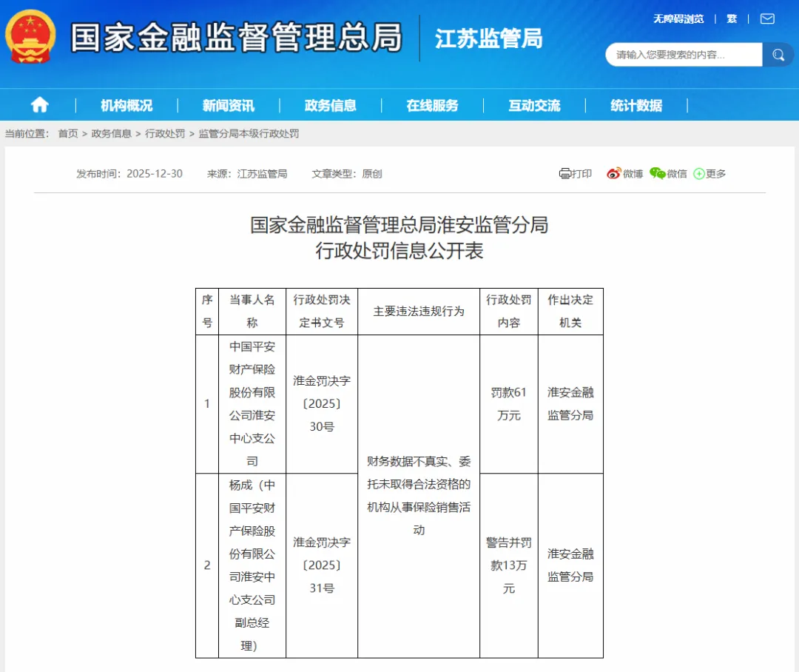The image size is (799, 672).
Task: Click the printer icon for 打印
Action: [564, 174]
